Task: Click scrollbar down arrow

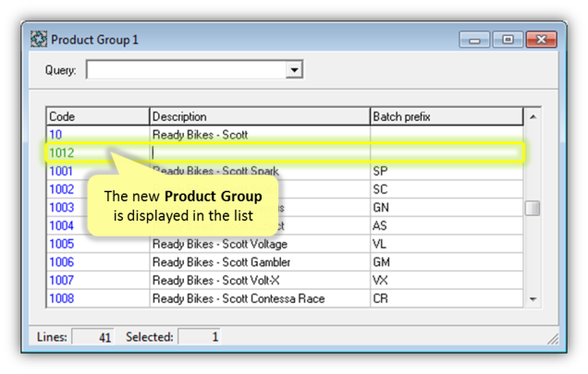Action: [533, 299]
